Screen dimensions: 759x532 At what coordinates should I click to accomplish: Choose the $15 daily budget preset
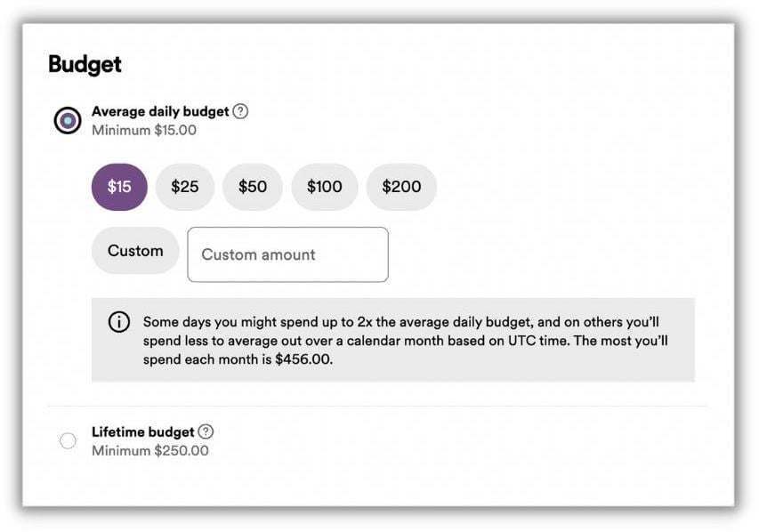(x=119, y=187)
